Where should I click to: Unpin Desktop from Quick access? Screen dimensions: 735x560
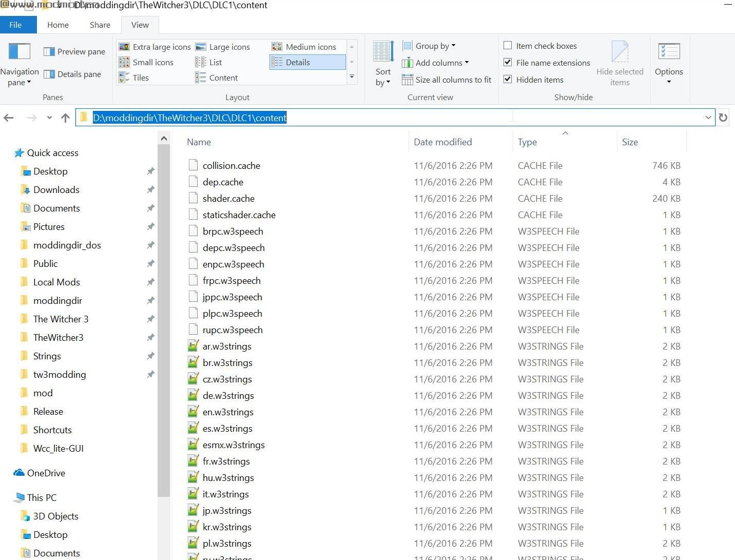point(150,171)
